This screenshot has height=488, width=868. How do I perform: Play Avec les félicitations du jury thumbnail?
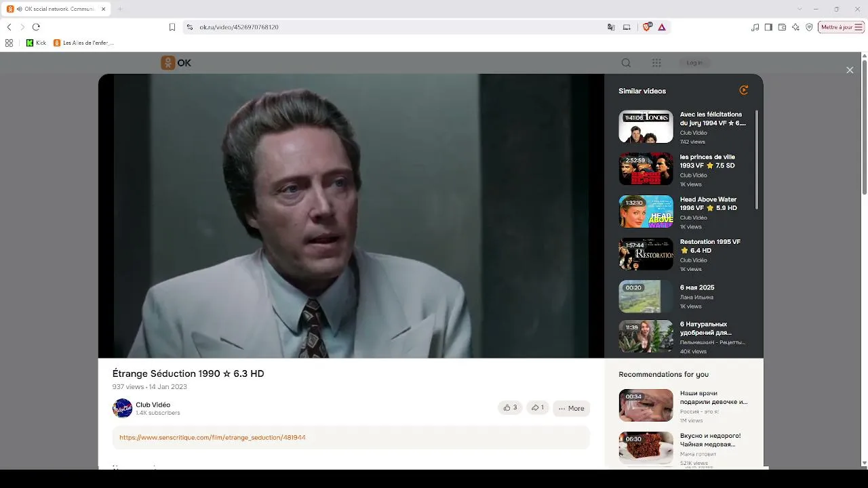coord(646,127)
